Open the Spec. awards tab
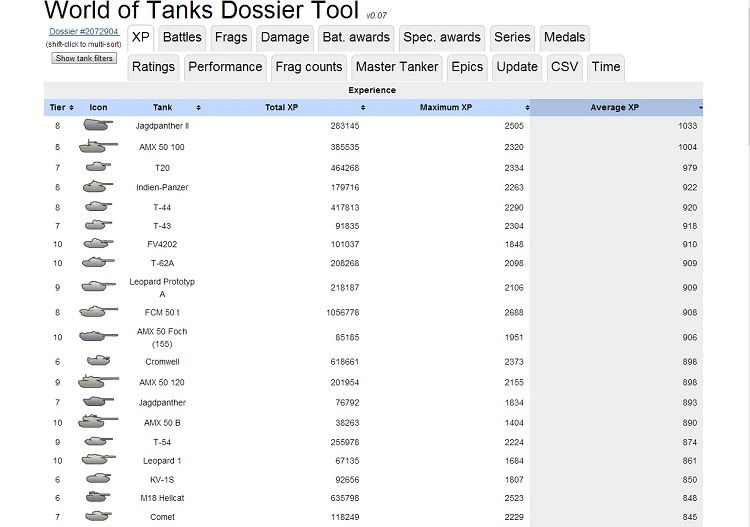The width and height of the screenshot is (750, 527). (x=442, y=37)
